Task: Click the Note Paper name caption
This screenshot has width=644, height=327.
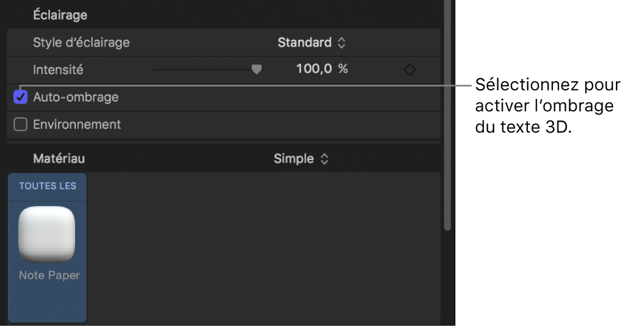Action: (49, 276)
